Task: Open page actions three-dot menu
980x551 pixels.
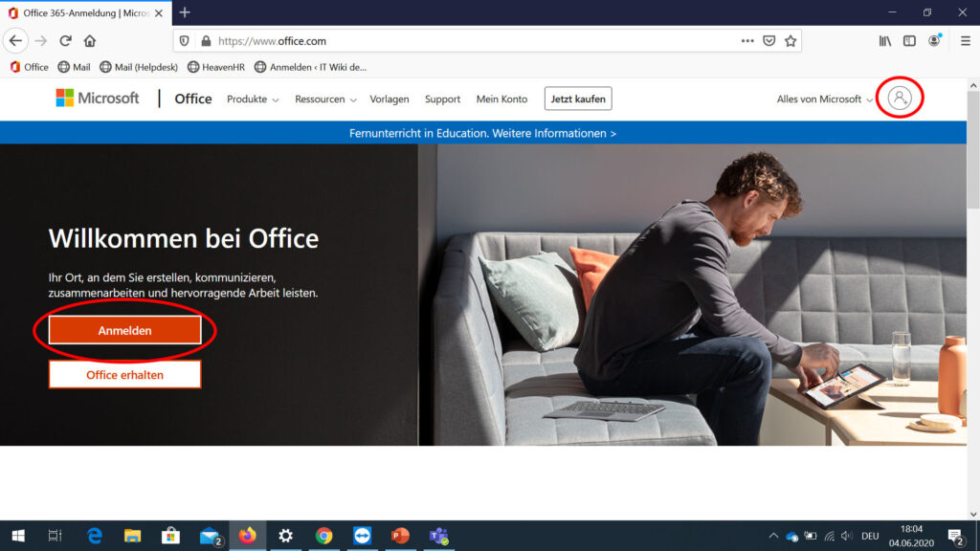Action: coord(747,41)
